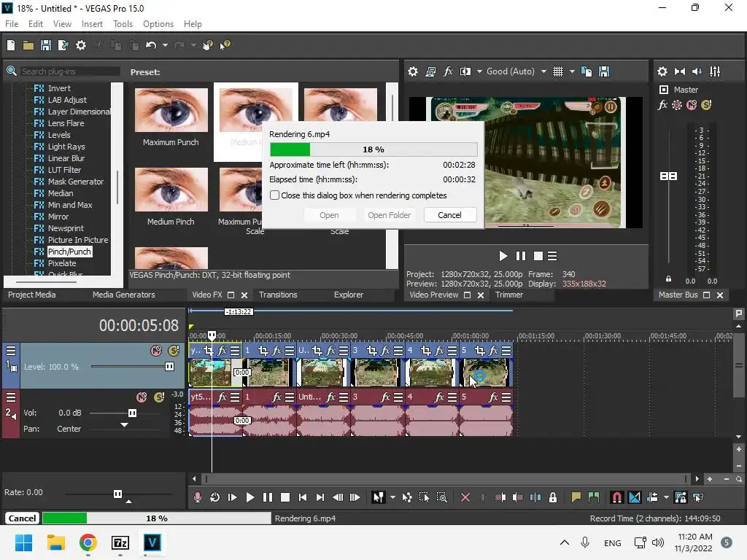Save snapshot to file icon in preview
Screen dimensions: 747x560
pos(604,71)
